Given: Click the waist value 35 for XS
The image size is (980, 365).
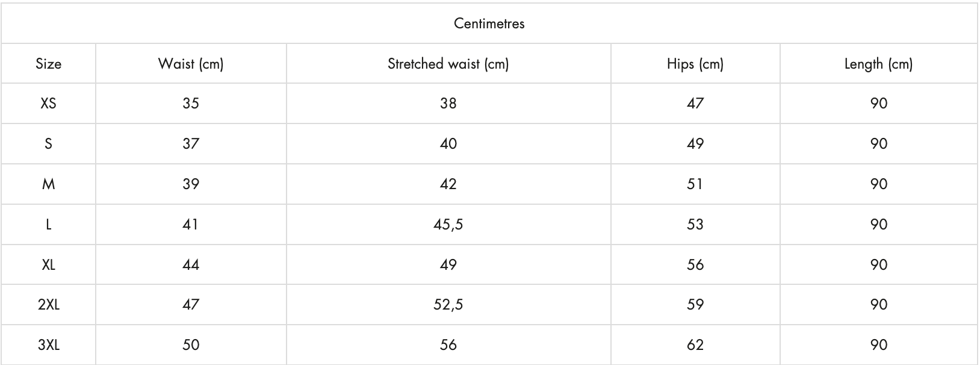Looking at the screenshot, I should tap(191, 104).
